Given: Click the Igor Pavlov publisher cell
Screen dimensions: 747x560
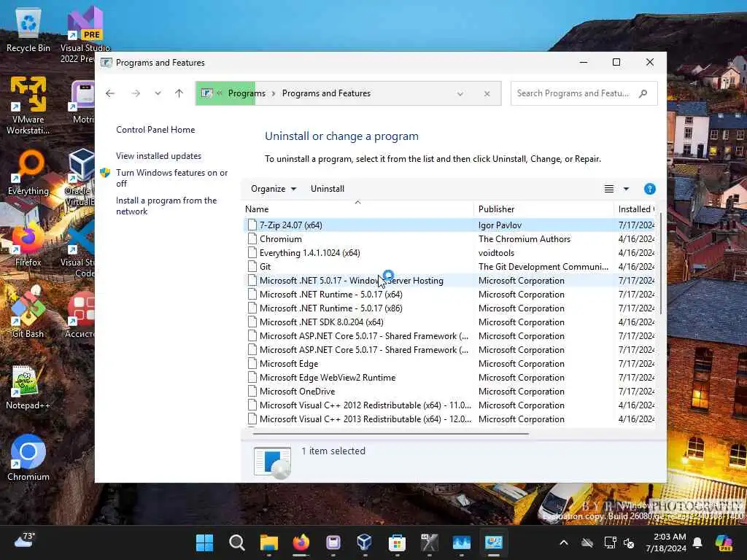Looking at the screenshot, I should [500, 225].
